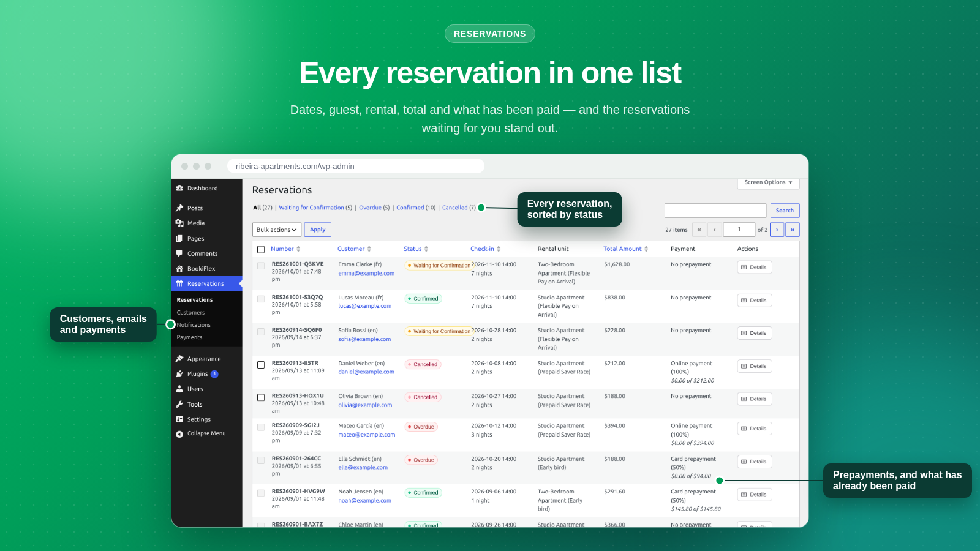This screenshot has height=551, width=980.
Task: Go to previous page arrow button
Action: point(715,230)
